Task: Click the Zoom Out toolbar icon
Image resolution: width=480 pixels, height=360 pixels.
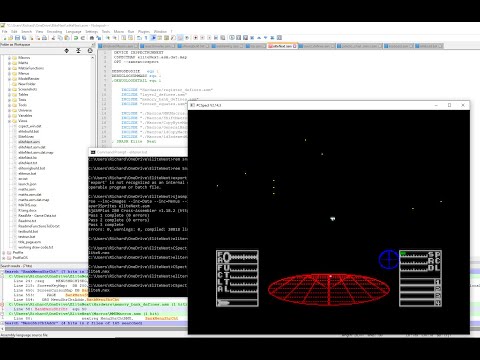Action: click(115, 38)
